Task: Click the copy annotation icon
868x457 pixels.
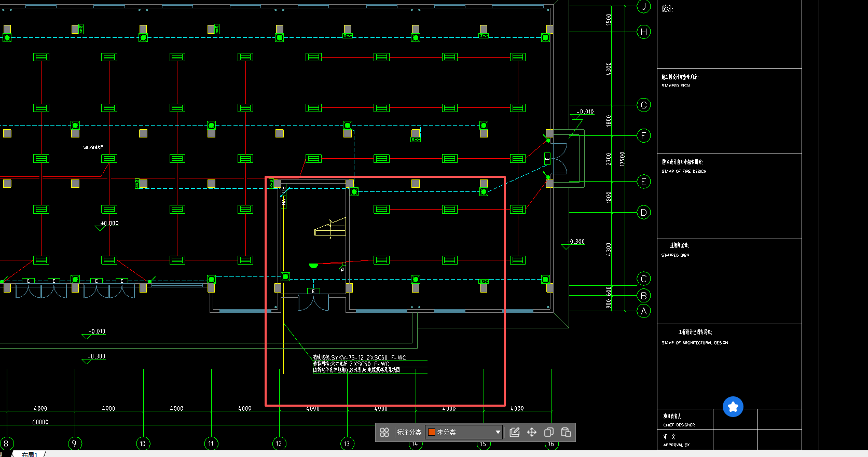Action: (549, 432)
